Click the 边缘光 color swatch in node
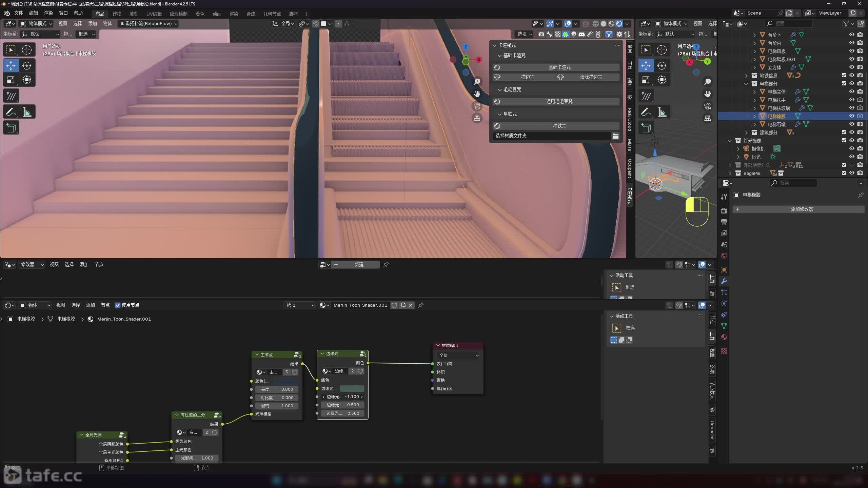 click(352, 389)
